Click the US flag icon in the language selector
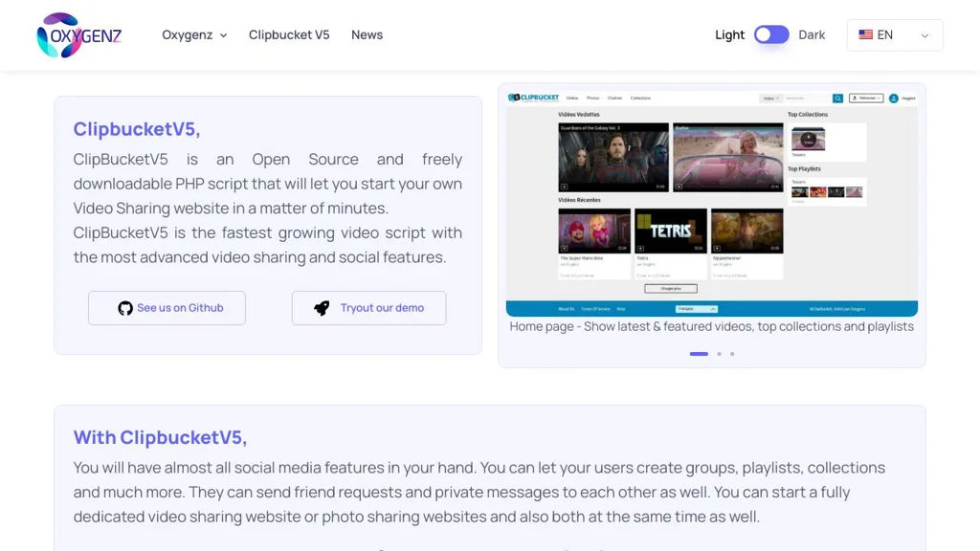The height and width of the screenshot is (551, 980). pyautogui.click(x=865, y=34)
